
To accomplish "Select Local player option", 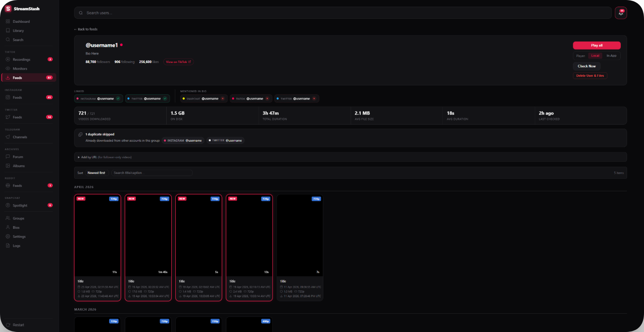I will coord(595,56).
